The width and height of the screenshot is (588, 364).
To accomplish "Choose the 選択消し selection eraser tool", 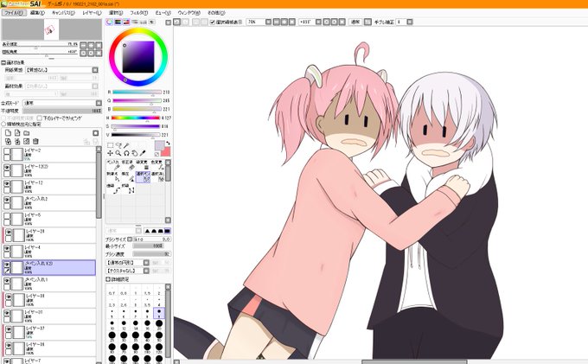I will (x=157, y=176).
